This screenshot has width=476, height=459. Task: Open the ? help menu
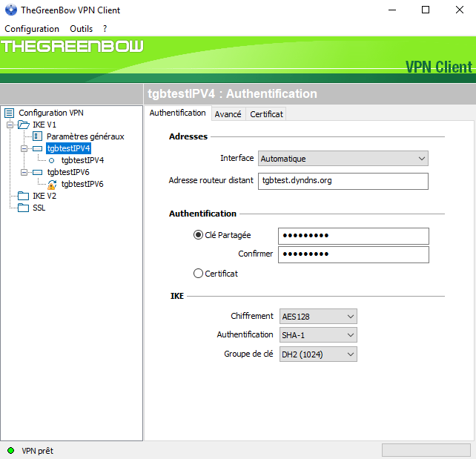(x=105, y=29)
